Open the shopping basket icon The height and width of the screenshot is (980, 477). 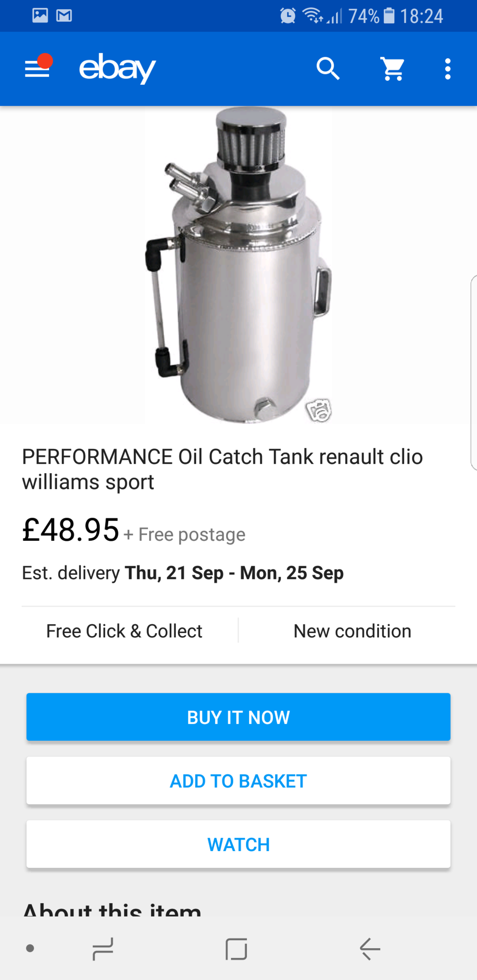click(393, 69)
